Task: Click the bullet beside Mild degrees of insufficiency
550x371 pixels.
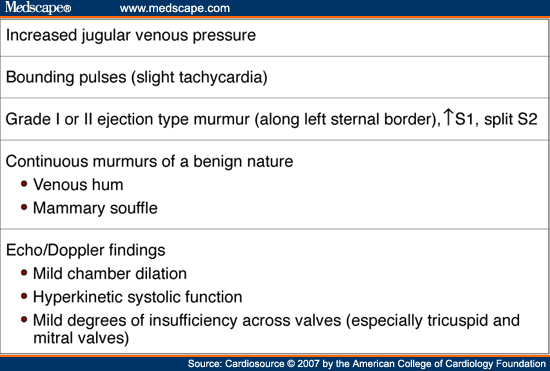Action: click(x=24, y=319)
